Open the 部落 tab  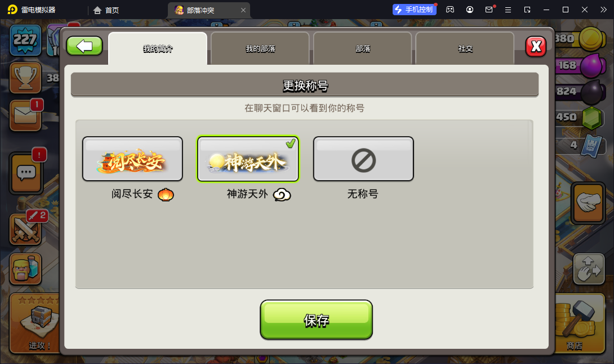(363, 48)
